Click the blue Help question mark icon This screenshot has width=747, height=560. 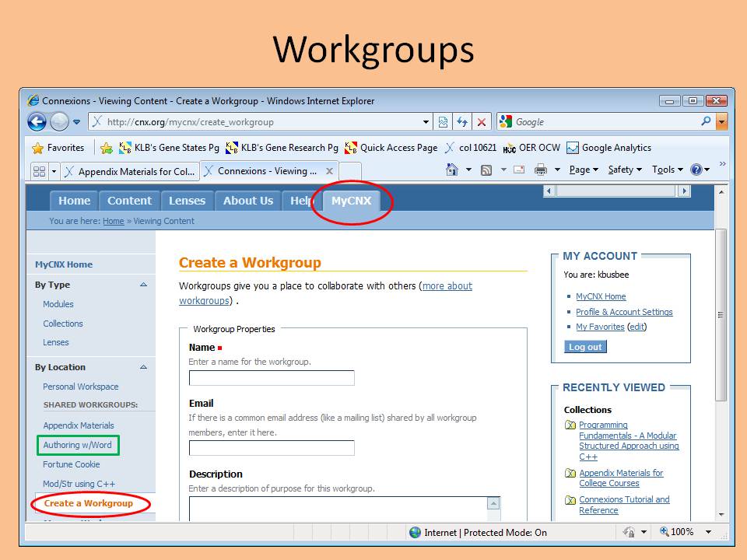[696, 170]
